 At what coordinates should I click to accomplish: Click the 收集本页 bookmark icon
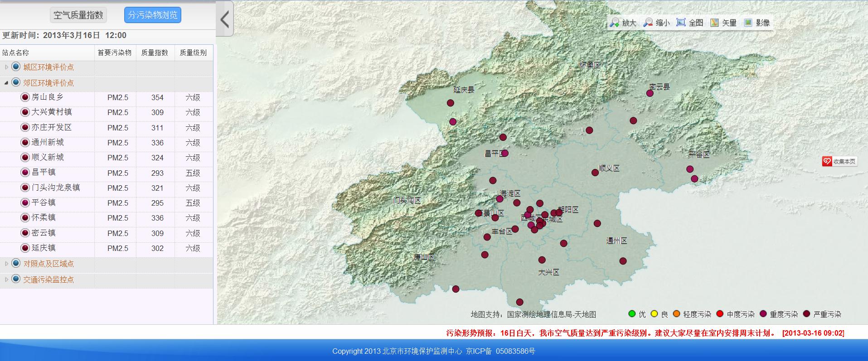point(827,161)
